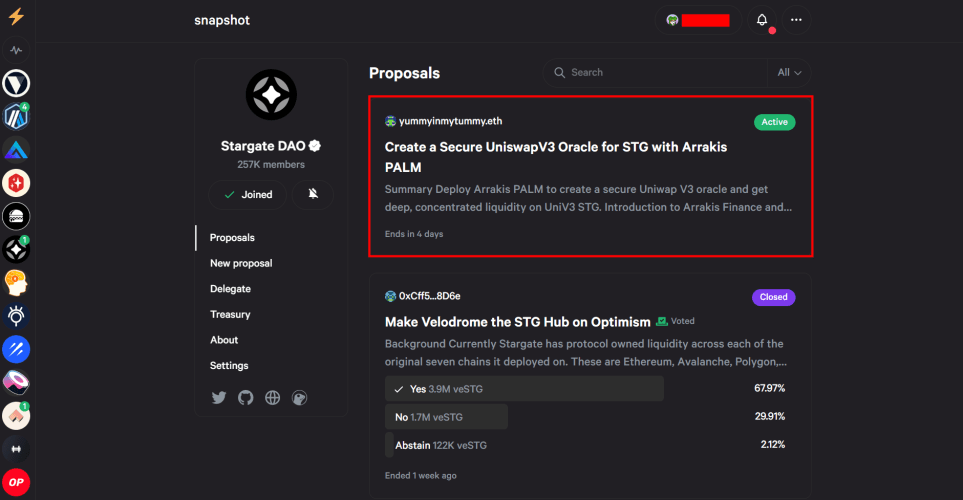Open Stargate DAO website globe icon
This screenshot has height=500, width=963.
[x=273, y=397]
